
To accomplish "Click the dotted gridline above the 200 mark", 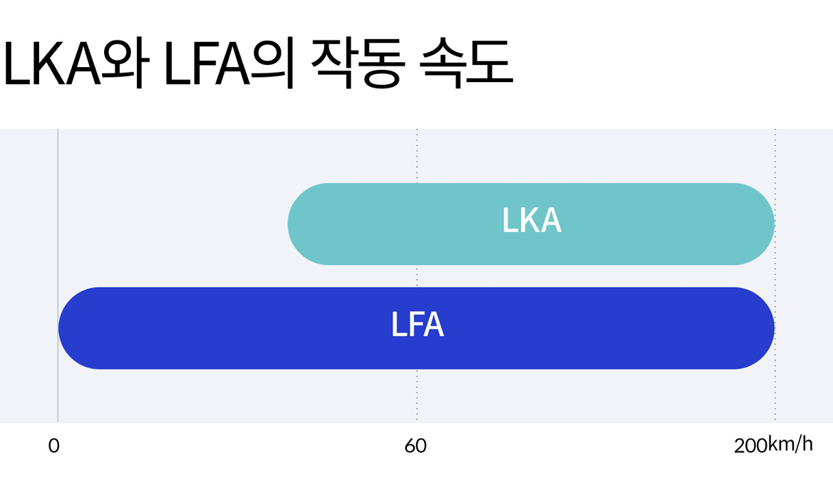I will coord(775,157).
